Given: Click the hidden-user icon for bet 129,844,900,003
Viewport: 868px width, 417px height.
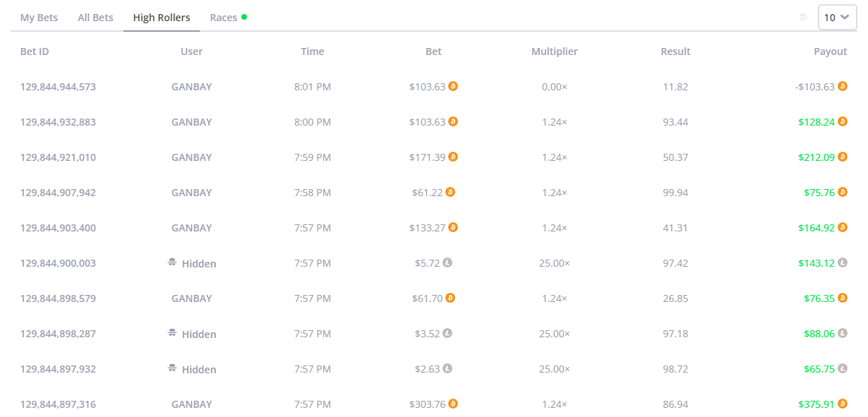Looking at the screenshot, I should [171, 262].
